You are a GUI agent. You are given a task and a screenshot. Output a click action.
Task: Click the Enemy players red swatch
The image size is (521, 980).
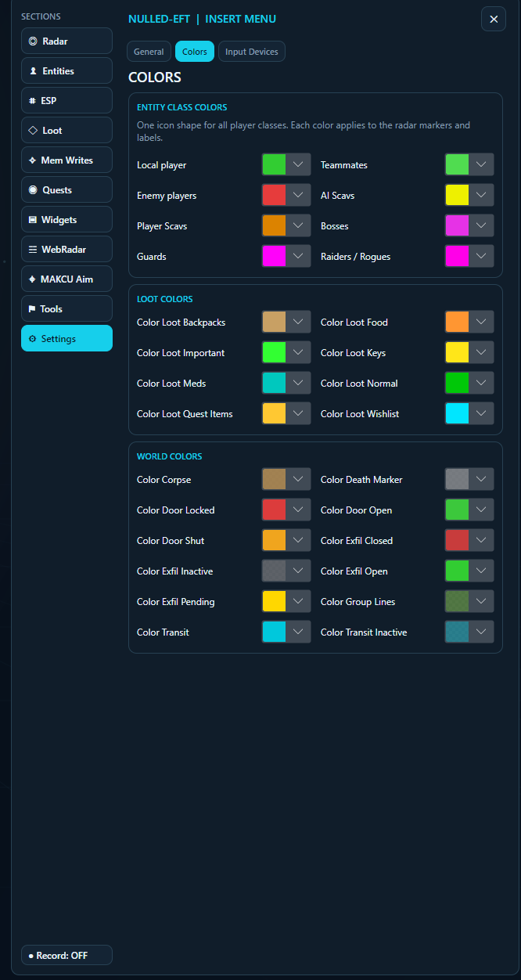coord(274,195)
